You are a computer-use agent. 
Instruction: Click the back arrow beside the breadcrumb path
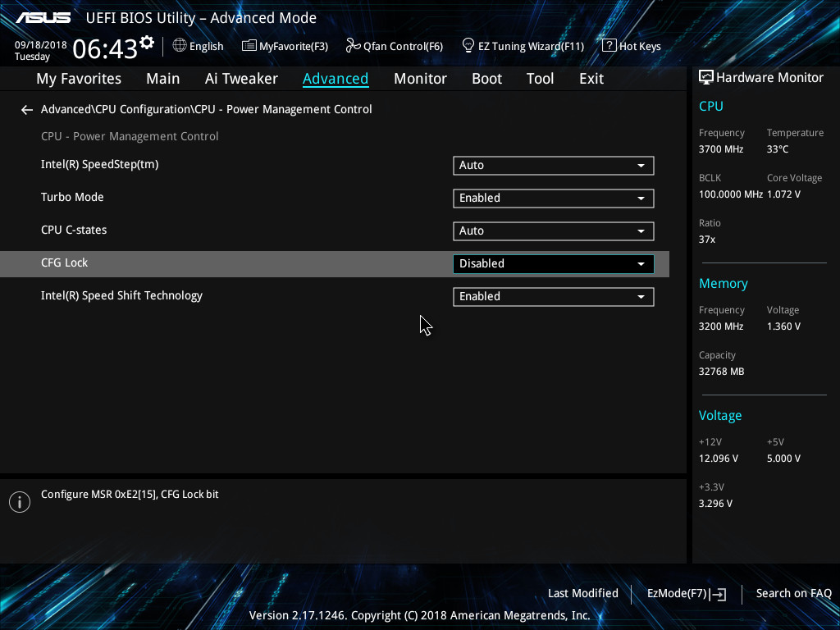pyautogui.click(x=27, y=110)
